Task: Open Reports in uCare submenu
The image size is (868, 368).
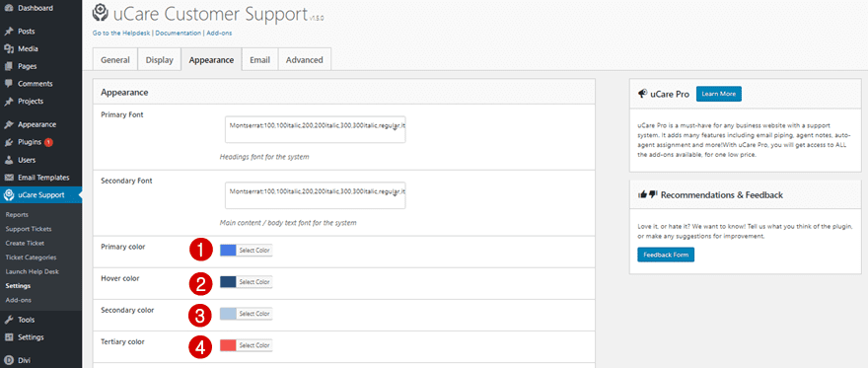Action: point(17,215)
